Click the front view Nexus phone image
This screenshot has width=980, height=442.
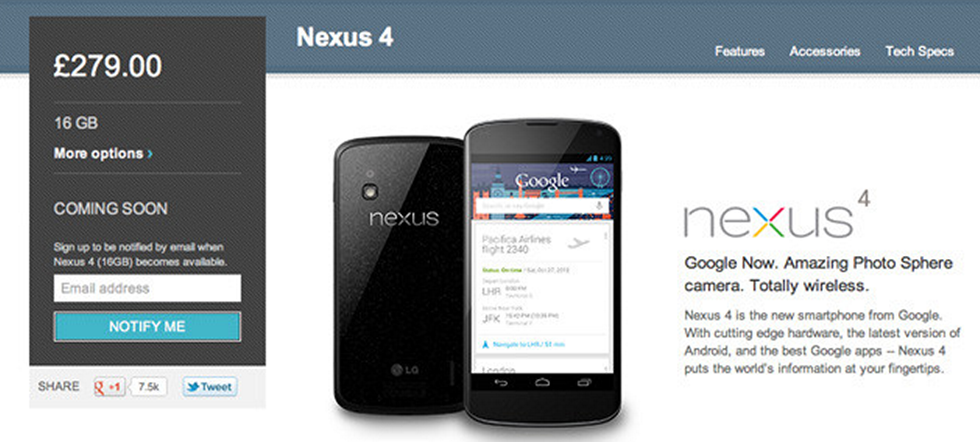point(543,272)
